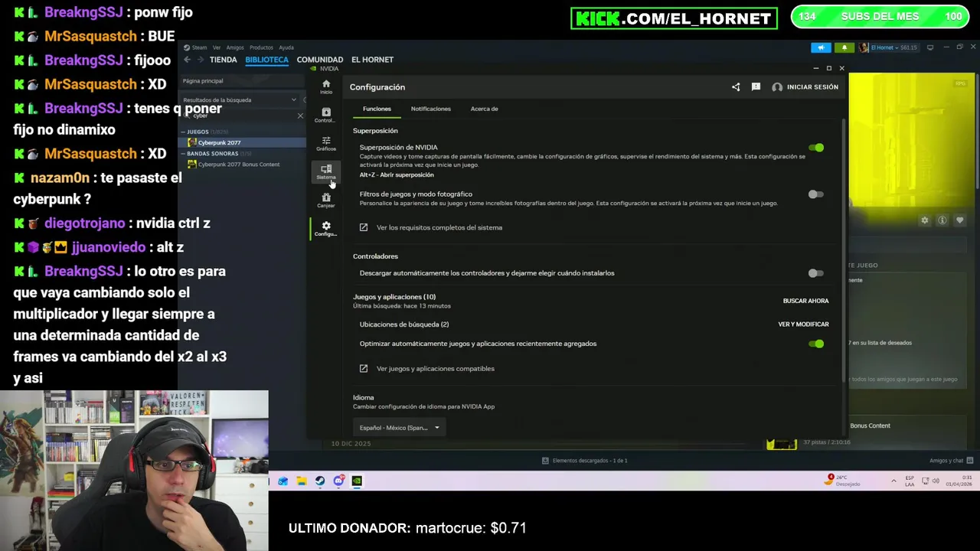Toggle Superposición de NVIDIA switch
The height and width of the screenshot is (551, 980).
(816, 148)
